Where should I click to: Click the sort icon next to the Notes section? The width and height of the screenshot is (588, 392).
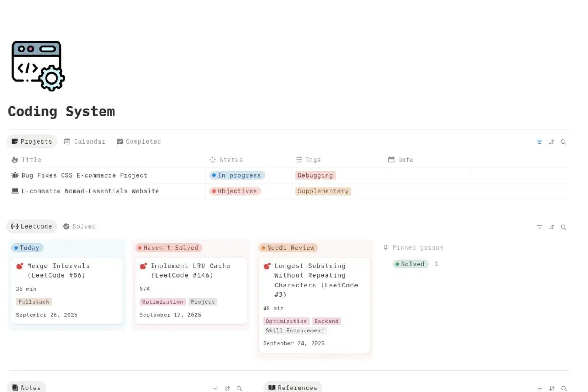(227, 388)
